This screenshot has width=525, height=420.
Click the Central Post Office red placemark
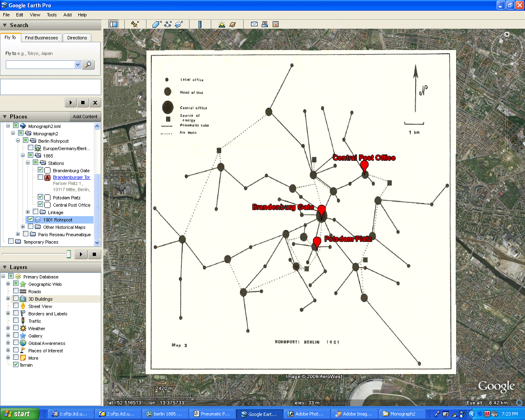point(364,167)
